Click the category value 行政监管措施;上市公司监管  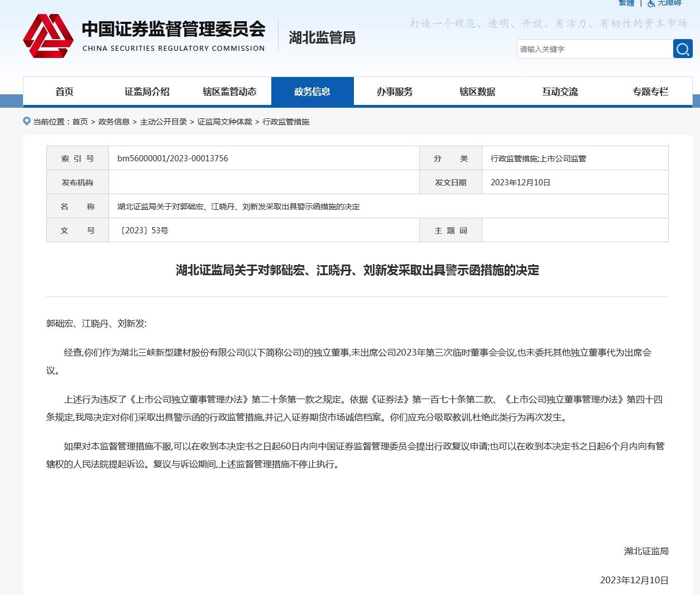tap(538, 159)
